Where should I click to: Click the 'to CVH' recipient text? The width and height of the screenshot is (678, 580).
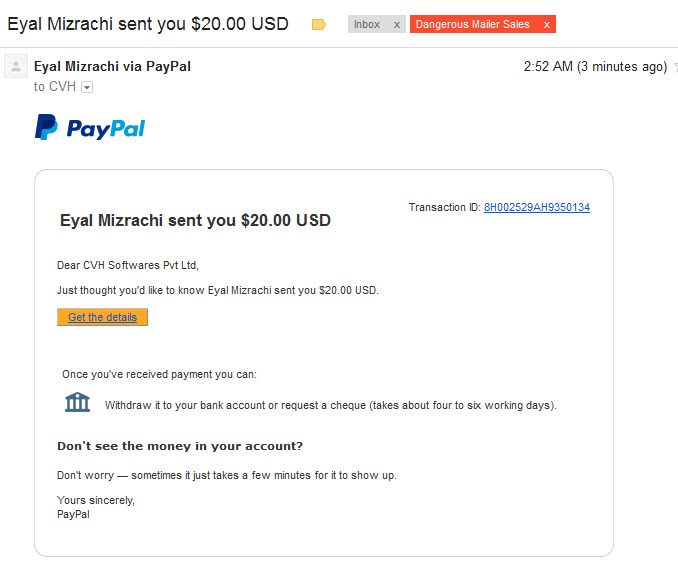(x=55, y=87)
